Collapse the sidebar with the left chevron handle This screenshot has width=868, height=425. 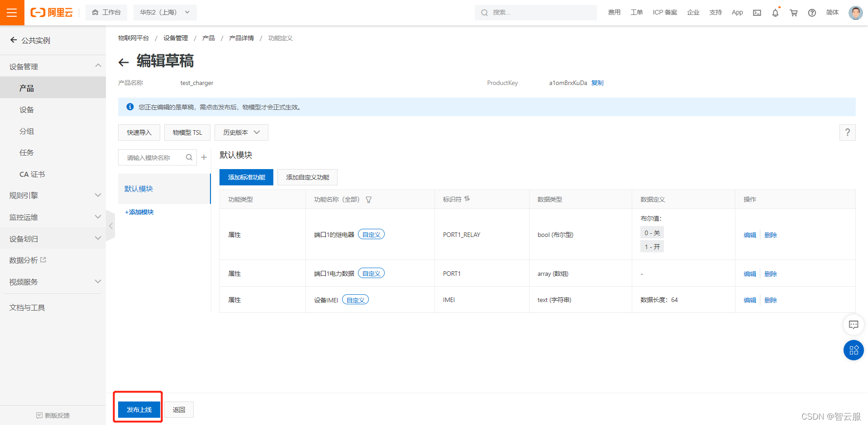(x=110, y=226)
